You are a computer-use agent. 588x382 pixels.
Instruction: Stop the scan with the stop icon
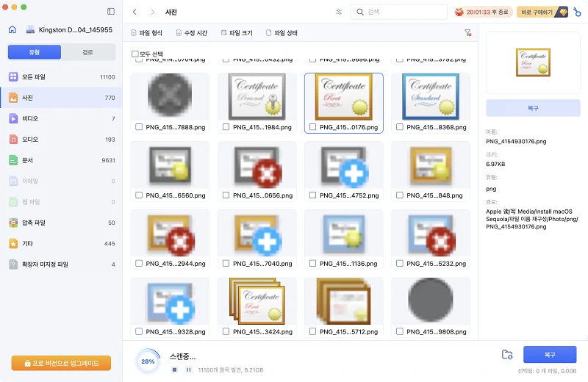tap(174, 370)
